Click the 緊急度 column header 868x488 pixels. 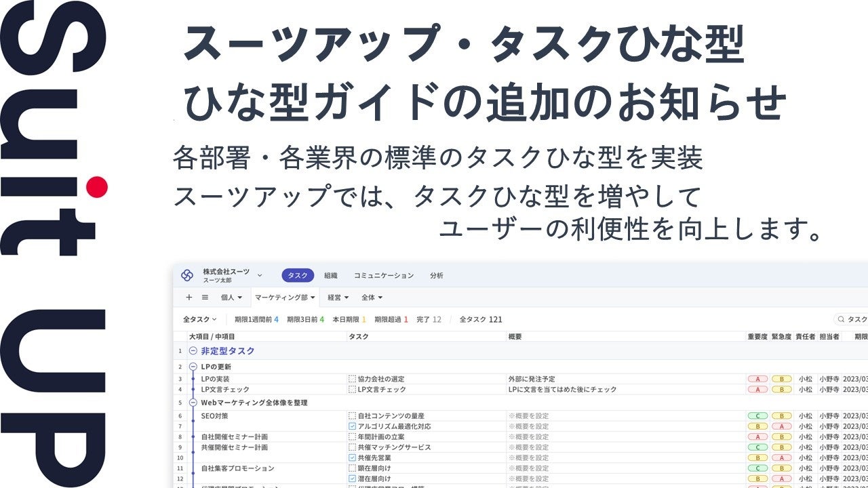[x=781, y=337]
